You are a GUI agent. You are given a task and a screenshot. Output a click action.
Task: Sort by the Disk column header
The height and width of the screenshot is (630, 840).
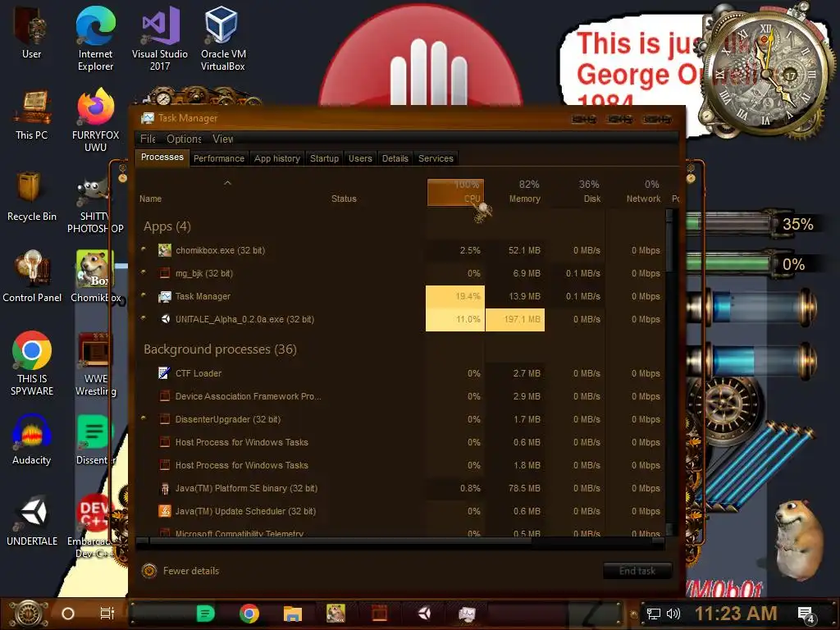click(576, 192)
